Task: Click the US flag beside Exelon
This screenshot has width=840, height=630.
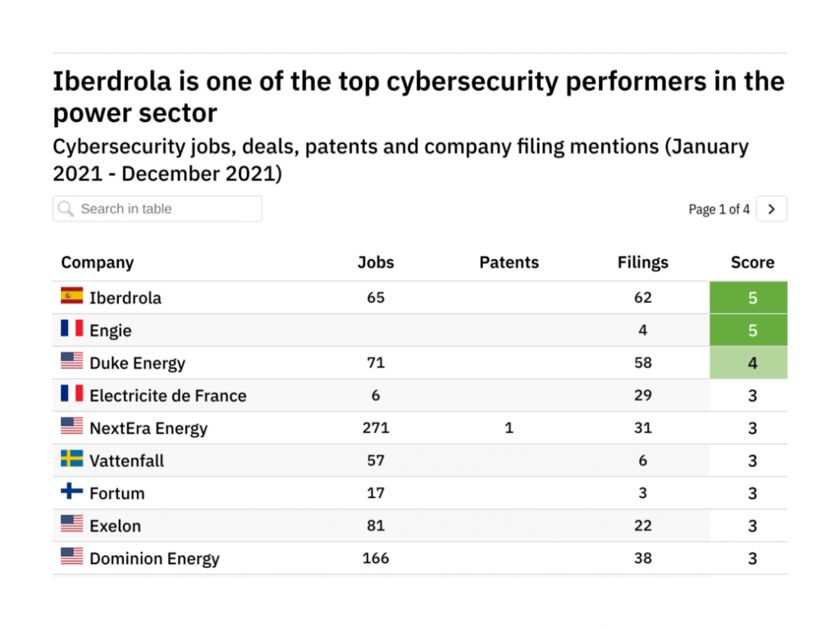Action: pos(72,525)
